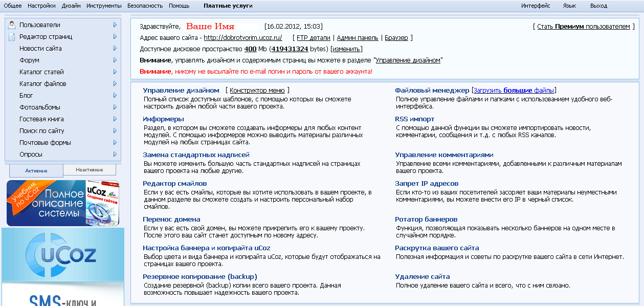Open the Редактор смайлов section
644x306 pixels.
point(174,183)
